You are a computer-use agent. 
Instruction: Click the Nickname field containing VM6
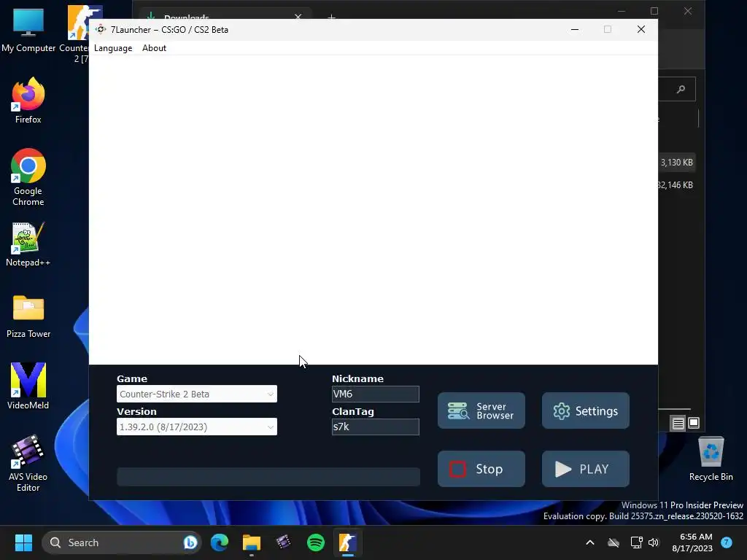coord(376,394)
